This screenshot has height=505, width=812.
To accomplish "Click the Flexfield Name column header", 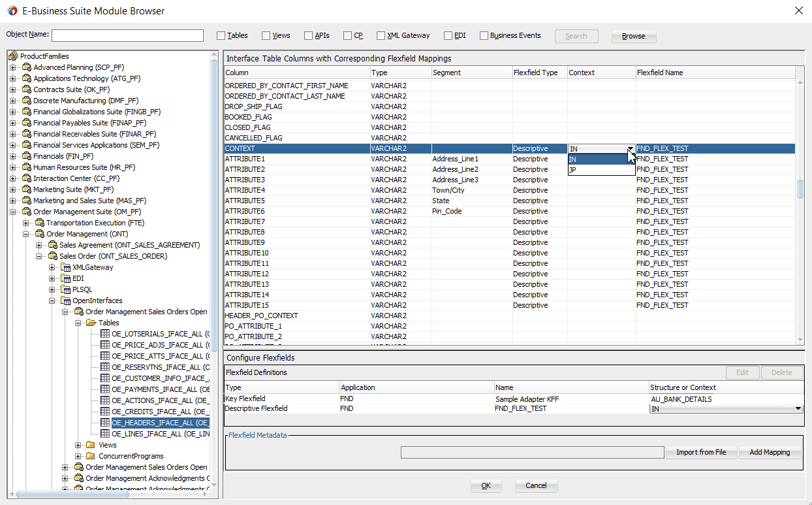I will tap(715, 73).
